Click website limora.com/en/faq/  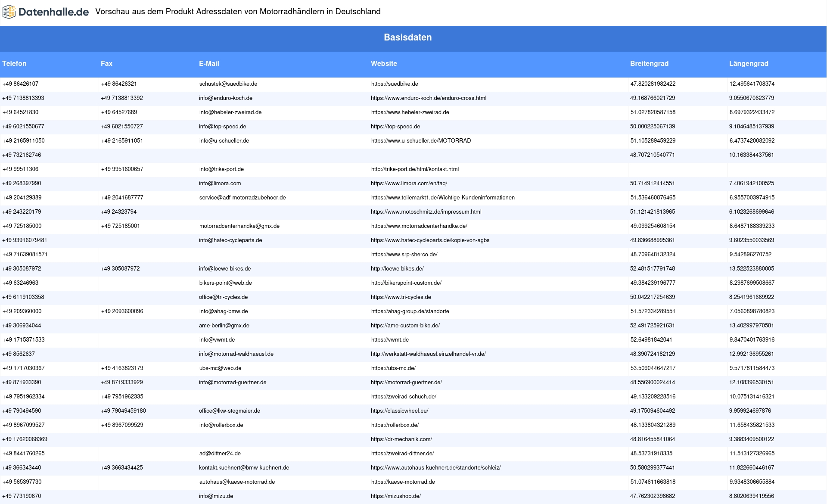click(409, 184)
